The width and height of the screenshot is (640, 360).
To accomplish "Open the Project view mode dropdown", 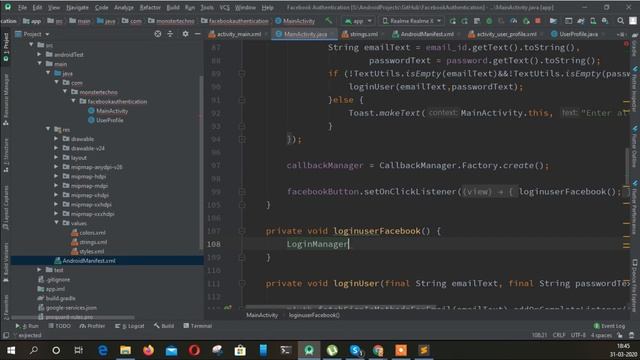I will click(32, 34).
